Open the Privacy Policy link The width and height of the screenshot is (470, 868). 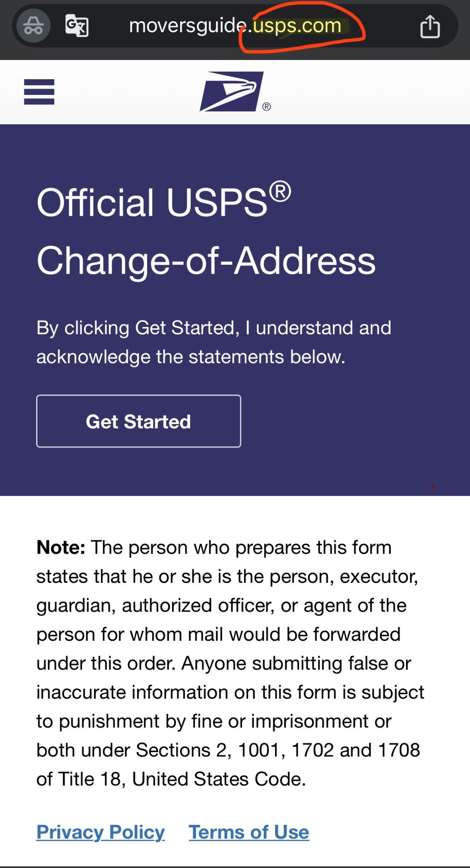point(101,832)
